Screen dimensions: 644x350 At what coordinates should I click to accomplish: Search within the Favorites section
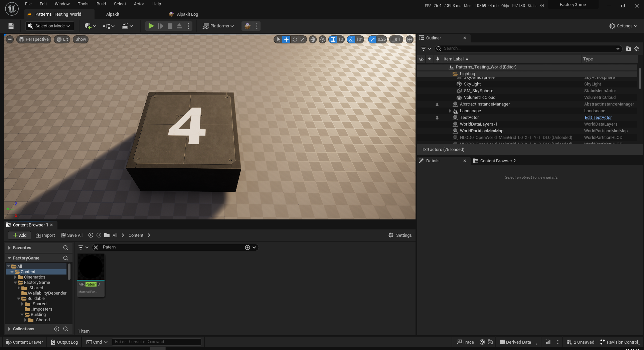point(66,248)
